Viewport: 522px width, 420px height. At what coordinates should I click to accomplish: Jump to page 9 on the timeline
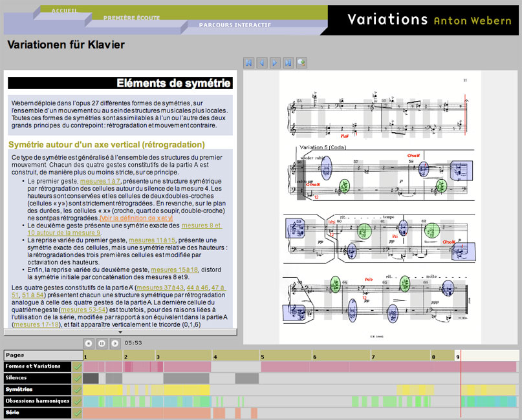click(x=486, y=356)
